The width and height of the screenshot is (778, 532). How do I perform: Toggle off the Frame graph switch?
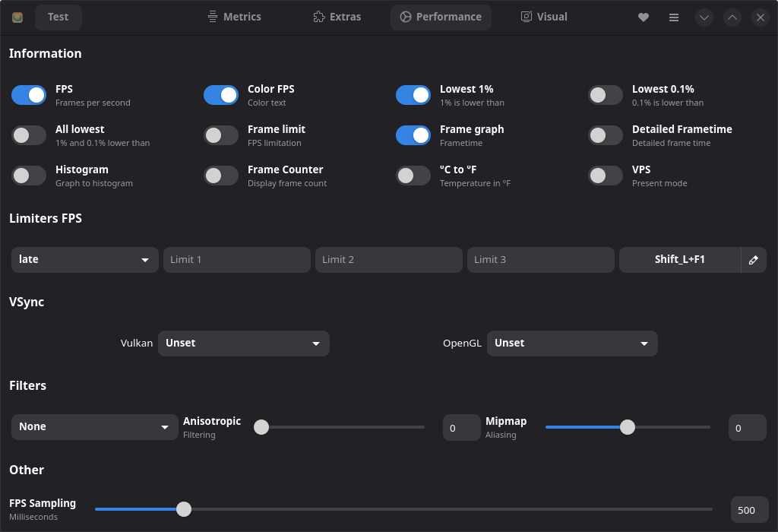tap(413, 135)
